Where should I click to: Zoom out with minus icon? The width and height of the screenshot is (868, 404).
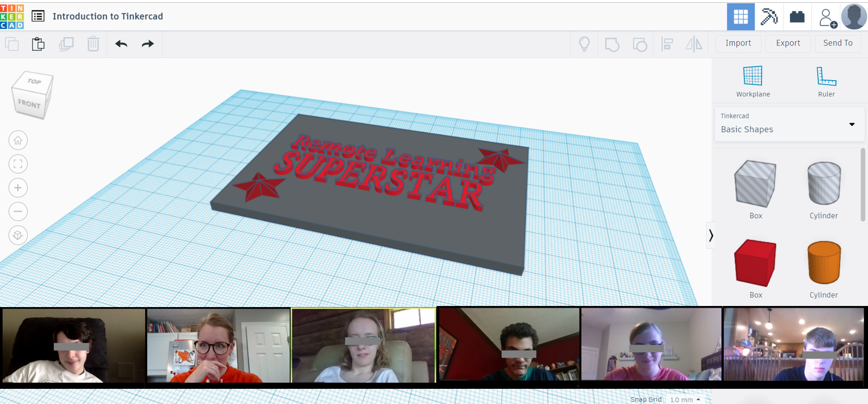[x=18, y=212]
